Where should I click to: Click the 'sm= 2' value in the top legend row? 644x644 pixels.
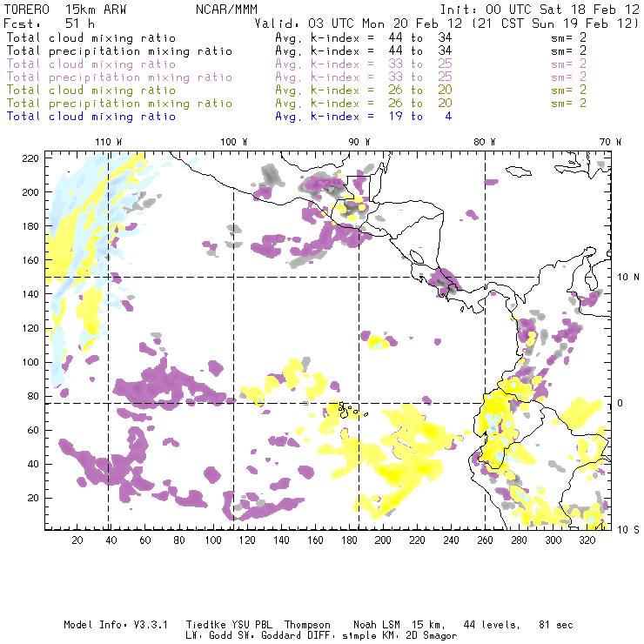(569, 37)
